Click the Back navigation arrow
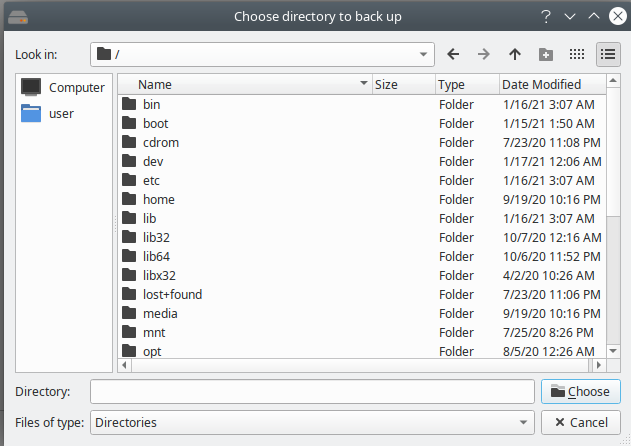The width and height of the screenshot is (631, 446). [453, 54]
